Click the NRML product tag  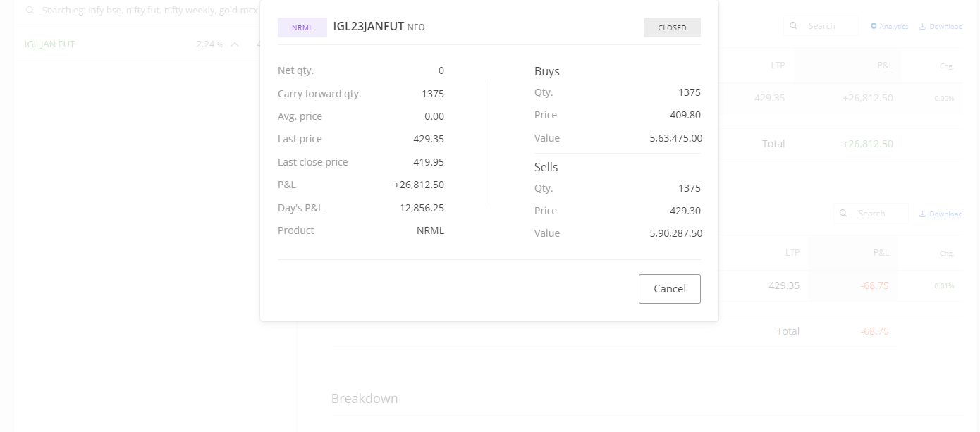[302, 27]
